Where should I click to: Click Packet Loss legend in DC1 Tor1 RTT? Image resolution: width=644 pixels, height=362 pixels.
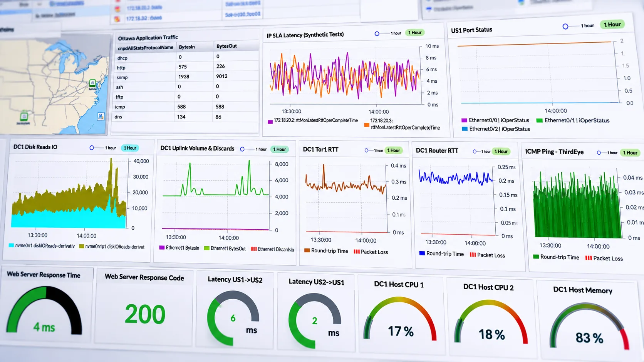pos(371,252)
